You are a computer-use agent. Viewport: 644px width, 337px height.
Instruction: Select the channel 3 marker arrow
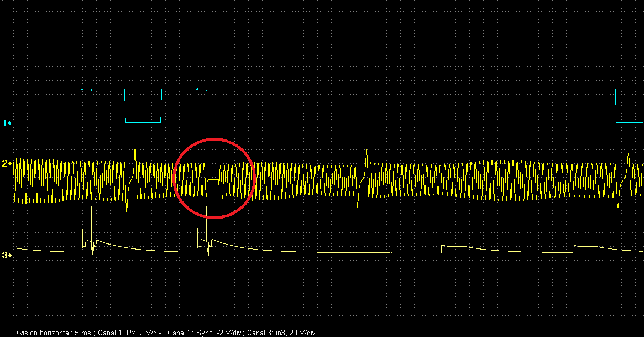pos(7,255)
